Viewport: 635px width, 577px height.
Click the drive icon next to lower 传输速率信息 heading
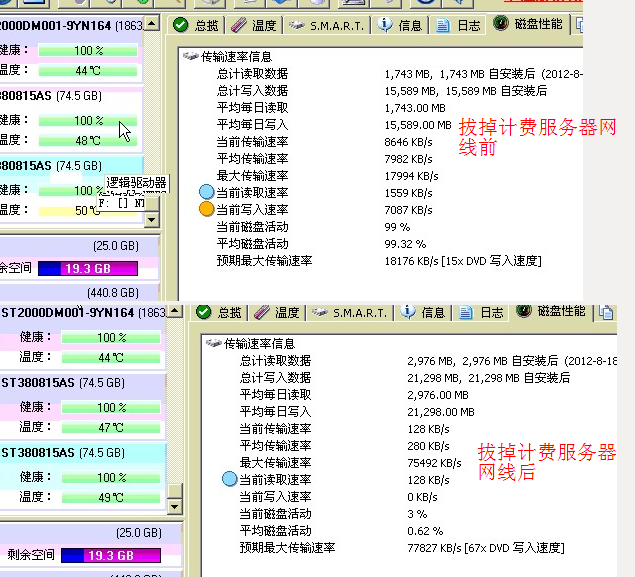click(214, 343)
